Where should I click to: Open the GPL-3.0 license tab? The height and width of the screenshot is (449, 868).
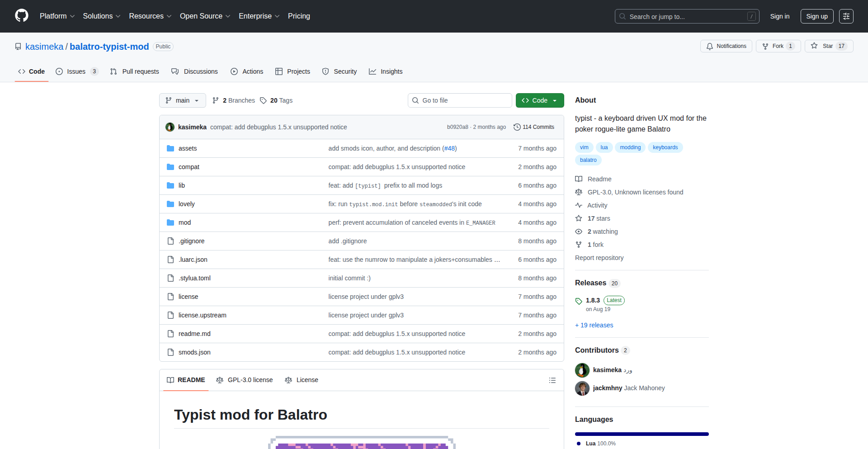click(x=245, y=380)
